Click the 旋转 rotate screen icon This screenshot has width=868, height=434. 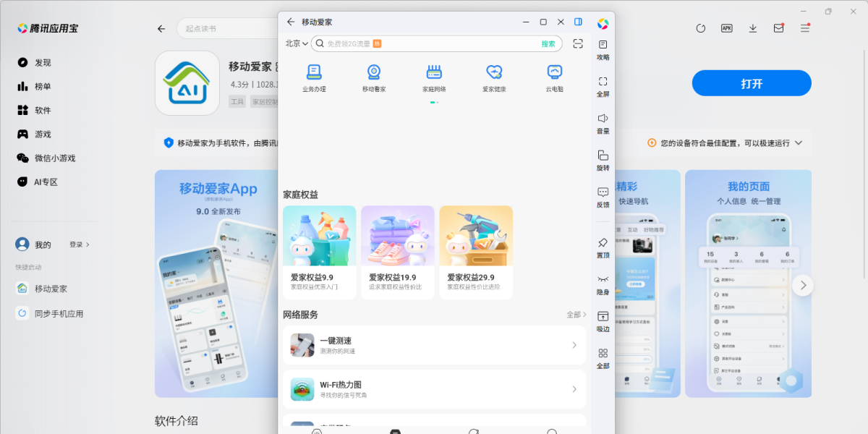(x=603, y=156)
